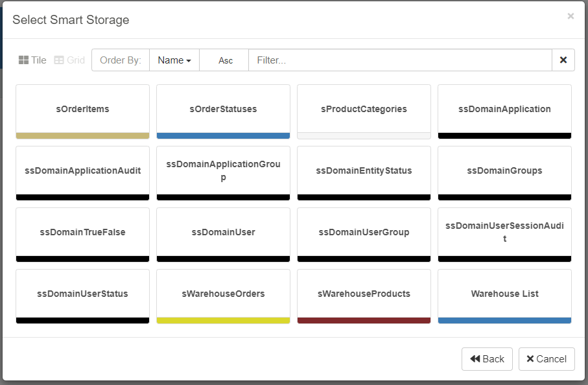Select the ssDomainTrueFalse tile
The image size is (588, 385).
coord(82,233)
